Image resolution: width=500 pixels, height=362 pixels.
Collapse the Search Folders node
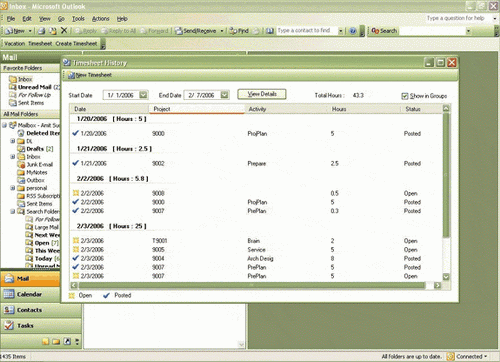(x=13, y=211)
